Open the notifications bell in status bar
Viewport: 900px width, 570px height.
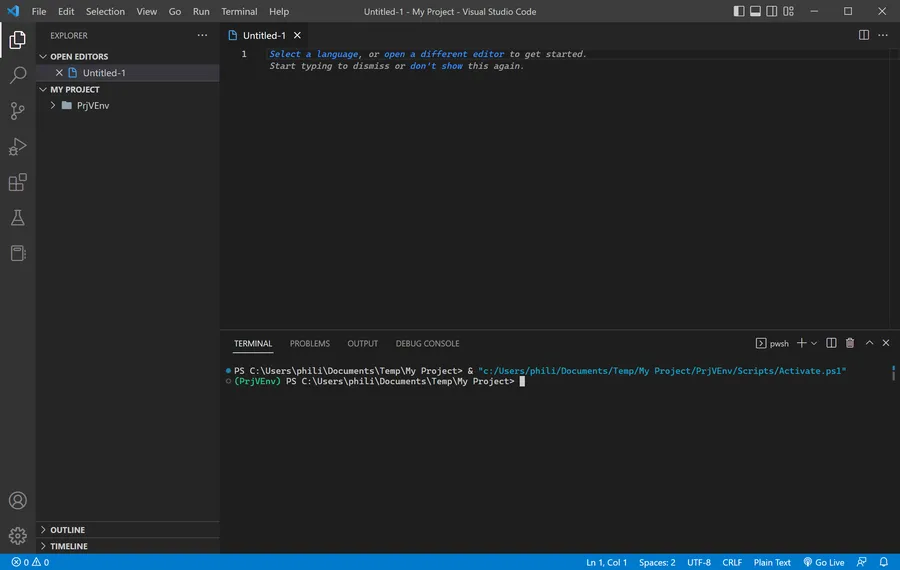(883, 562)
